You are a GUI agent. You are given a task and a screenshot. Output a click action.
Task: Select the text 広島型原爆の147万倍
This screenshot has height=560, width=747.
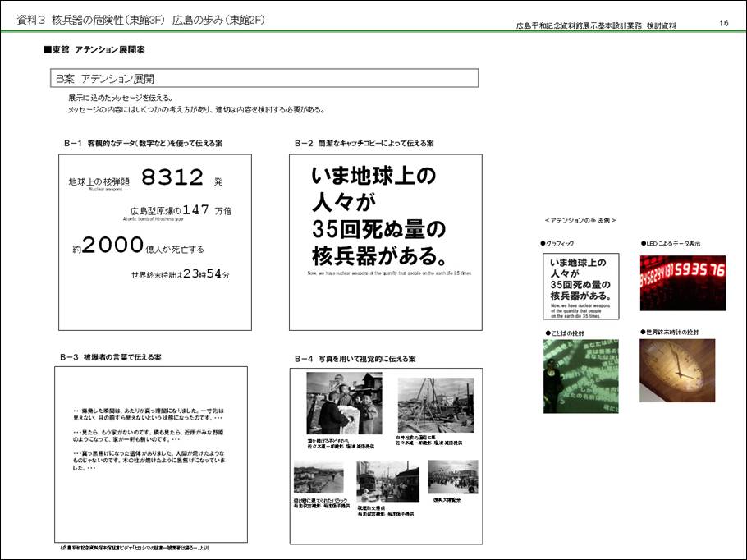pos(181,210)
